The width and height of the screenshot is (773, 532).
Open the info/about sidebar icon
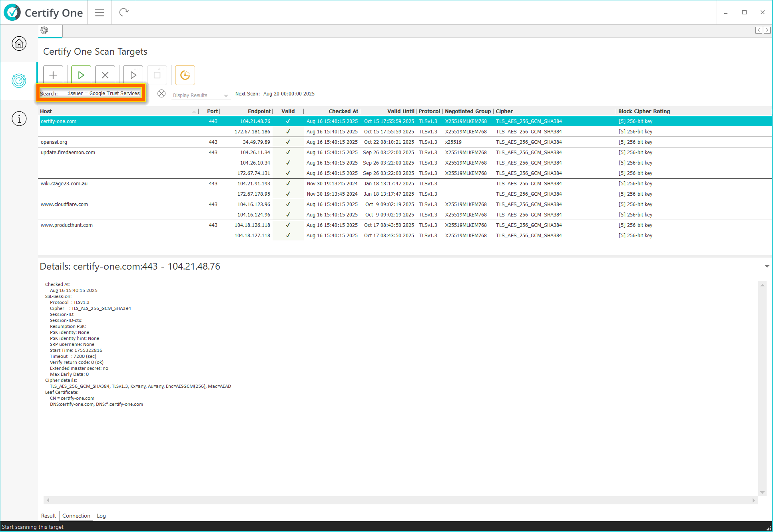coord(19,119)
